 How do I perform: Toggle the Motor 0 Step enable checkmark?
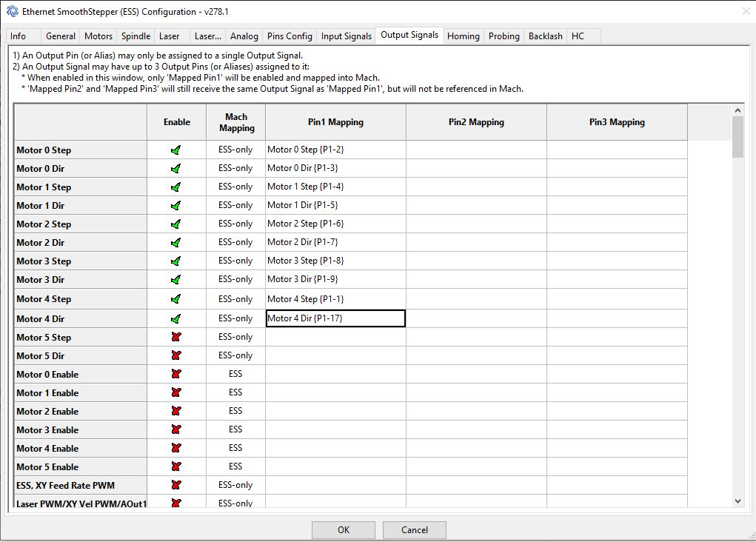click(176, 150)
